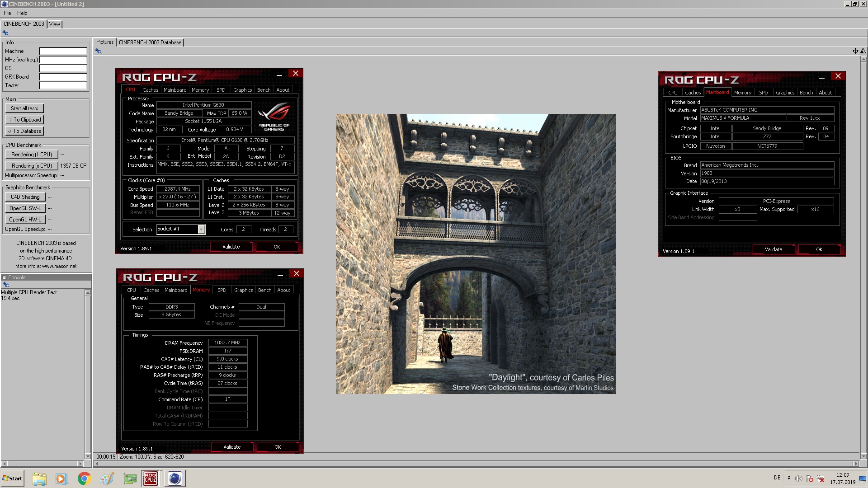Click the 1357 CB-CPU score value
This screenshot has height=488, width=868.
tap(74, 166)
